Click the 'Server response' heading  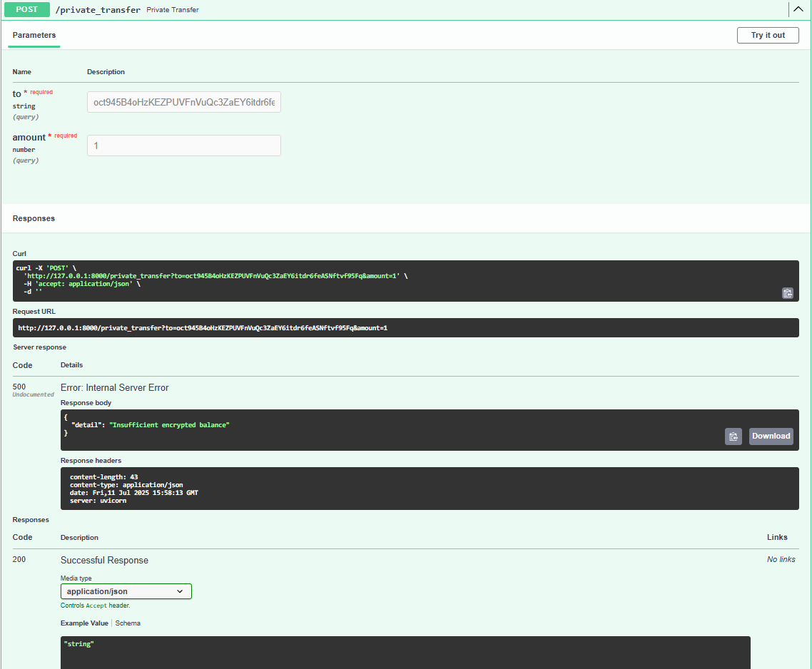click(39, 347)
